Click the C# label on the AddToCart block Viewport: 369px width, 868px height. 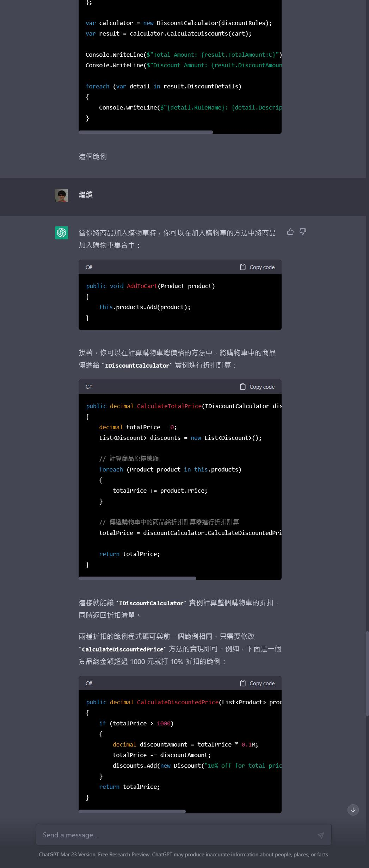[x=89, y=267]
